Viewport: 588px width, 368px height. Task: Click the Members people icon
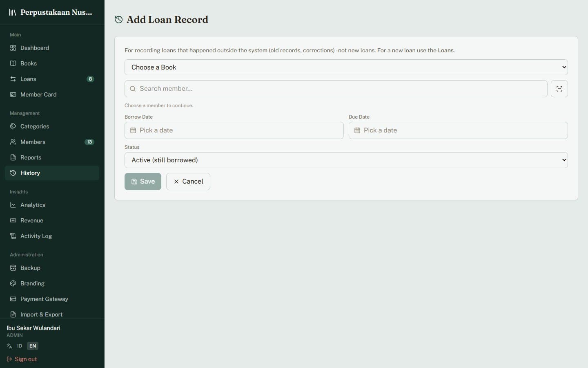coord(13,142)
